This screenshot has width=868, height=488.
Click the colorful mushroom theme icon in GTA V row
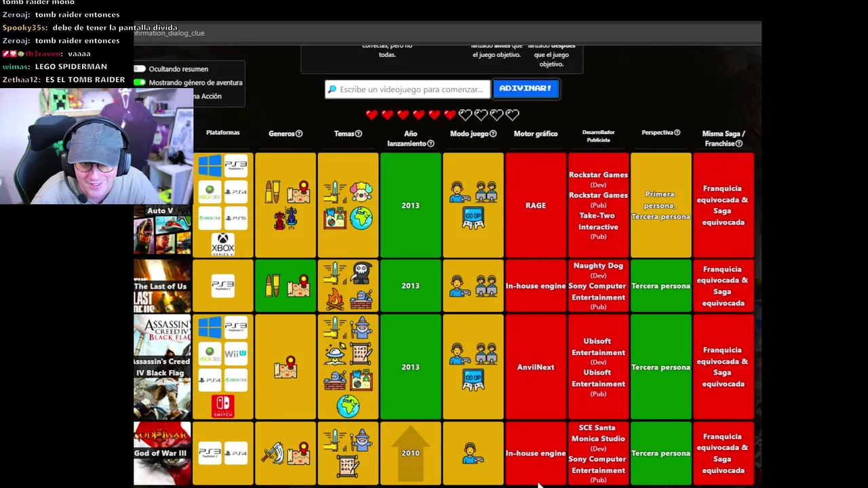[x=361, y=192]
